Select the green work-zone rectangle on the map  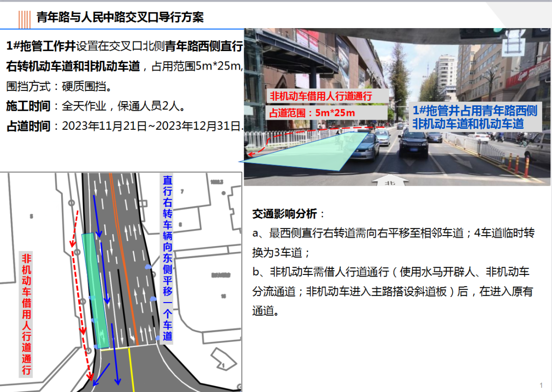pyautogui.click(x=96, y=291)
